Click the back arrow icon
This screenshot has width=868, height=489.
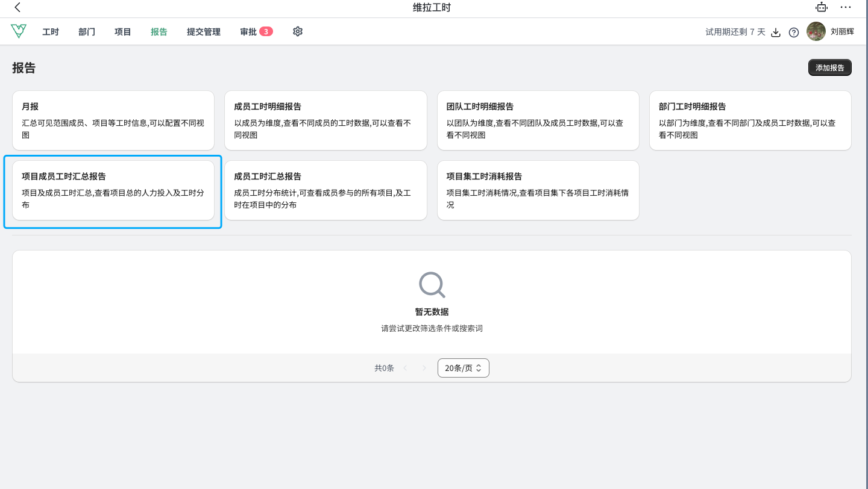coord(17,8)
